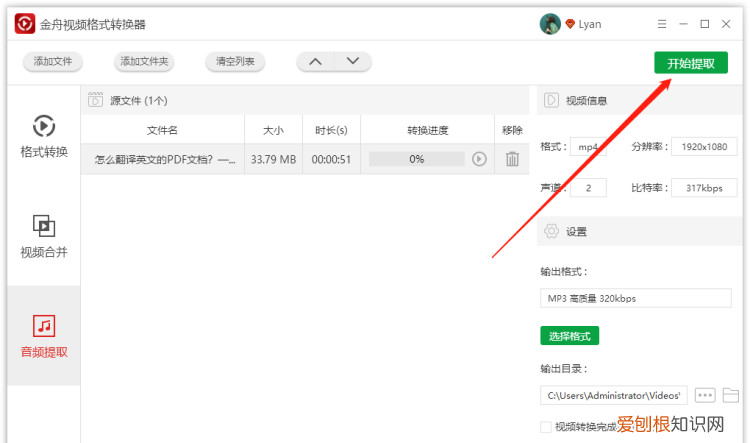This screenshot has width=750, height=443.
Task: Click the green 开始提取 button
Action: 691,63
